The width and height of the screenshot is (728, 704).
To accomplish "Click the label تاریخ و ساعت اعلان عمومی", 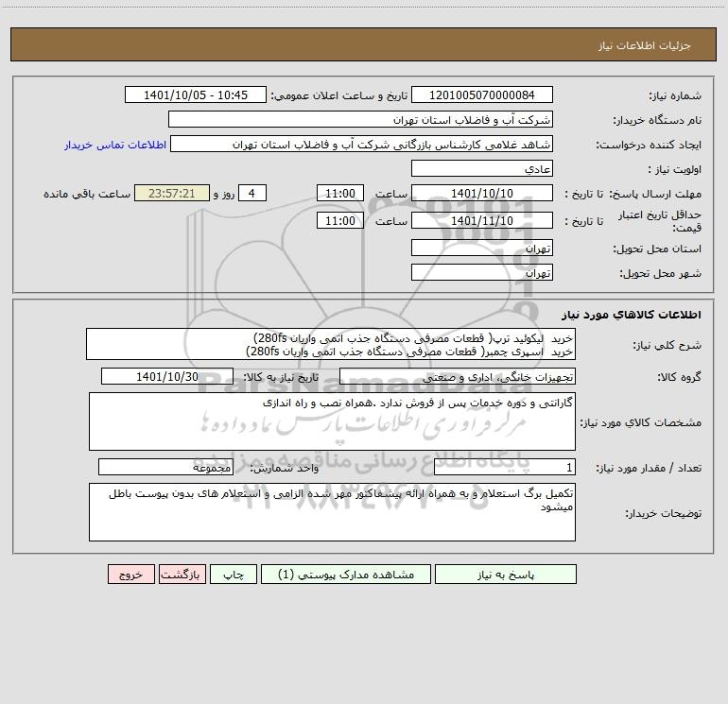I will [339, 95].
